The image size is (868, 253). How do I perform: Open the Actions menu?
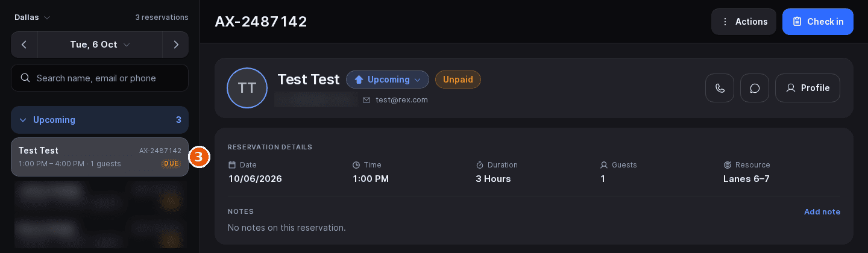click(744, 22)
